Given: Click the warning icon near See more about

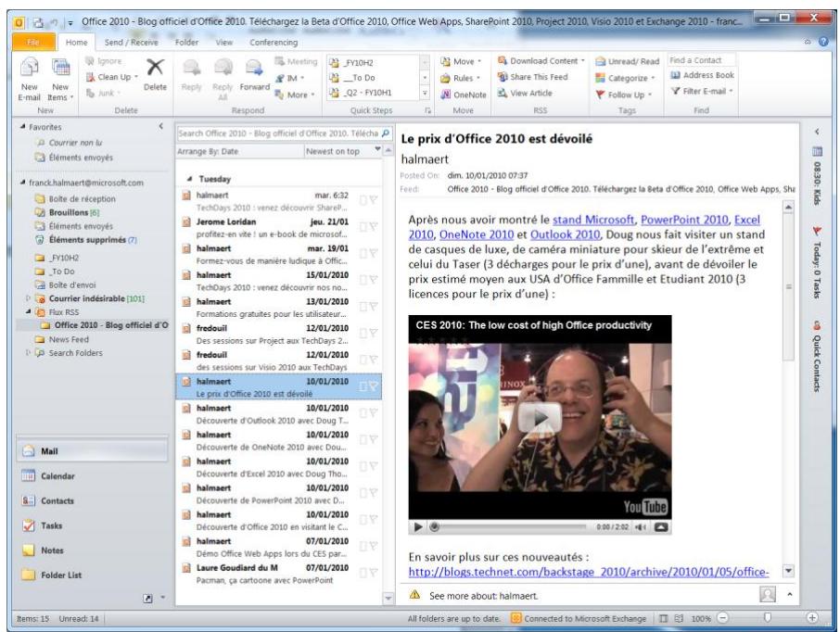Looking at the screenshot, I should click(x=414, y=595).
